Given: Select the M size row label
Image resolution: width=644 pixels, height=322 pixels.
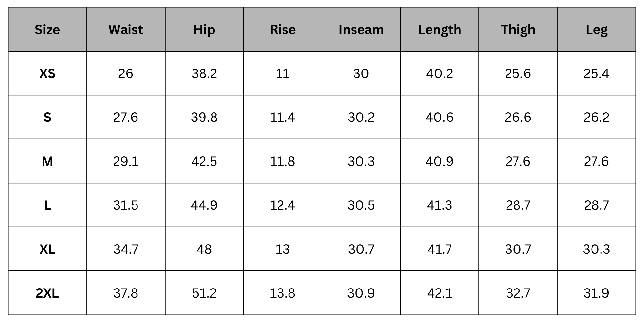Looking at the screenshot, I should point(47,161).
